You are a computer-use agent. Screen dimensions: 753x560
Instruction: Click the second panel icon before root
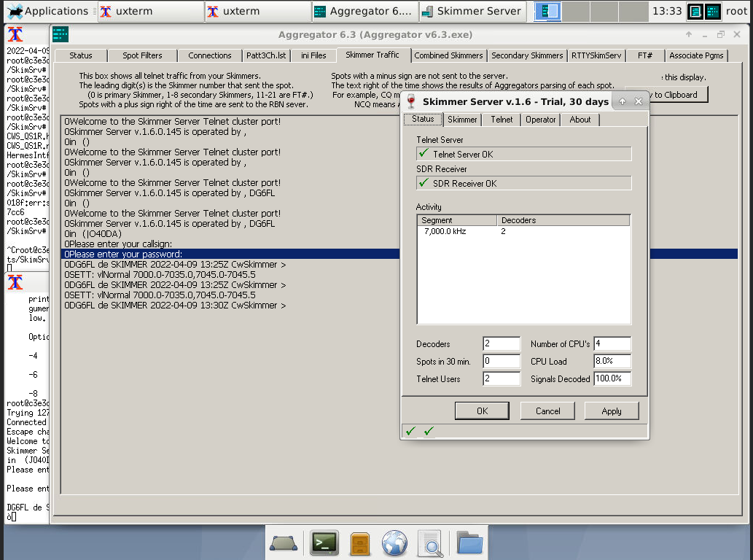tap(713, 11)
